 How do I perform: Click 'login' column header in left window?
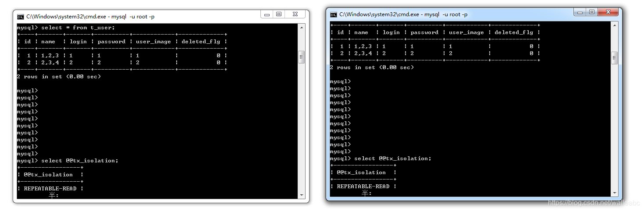click(x=78, y=42)
